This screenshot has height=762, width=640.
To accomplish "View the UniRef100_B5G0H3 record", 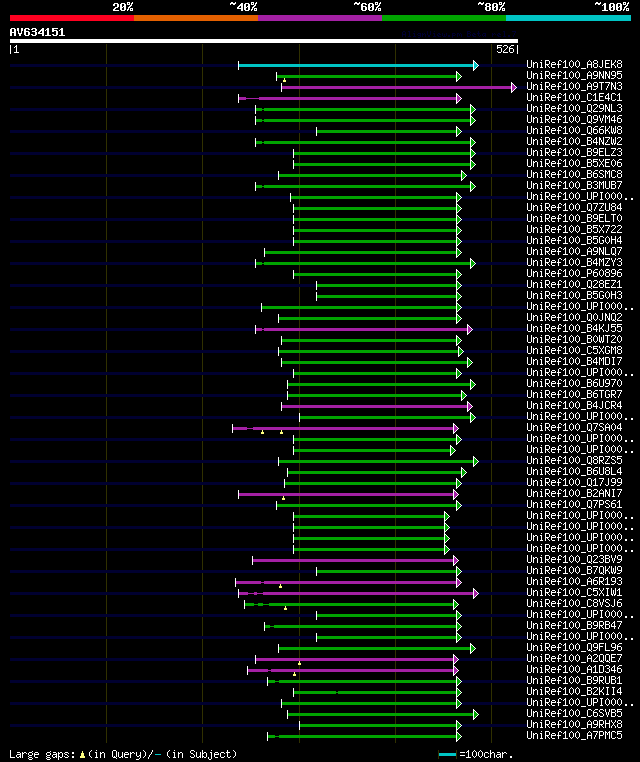I will point(574,295).
